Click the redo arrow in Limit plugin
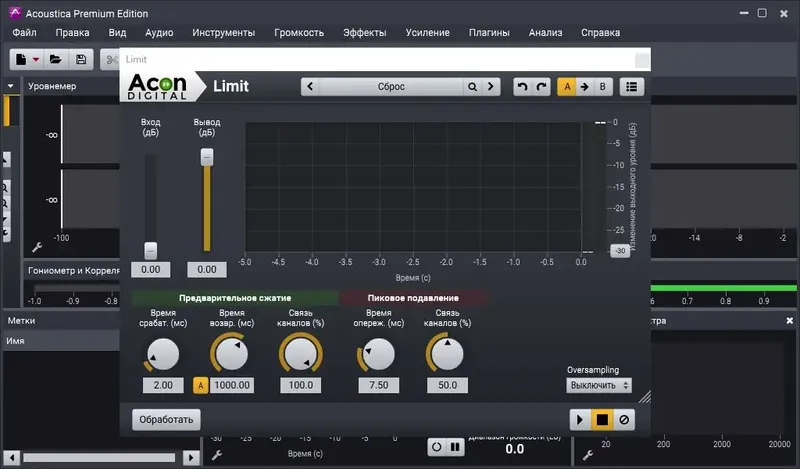 point(541,87)
